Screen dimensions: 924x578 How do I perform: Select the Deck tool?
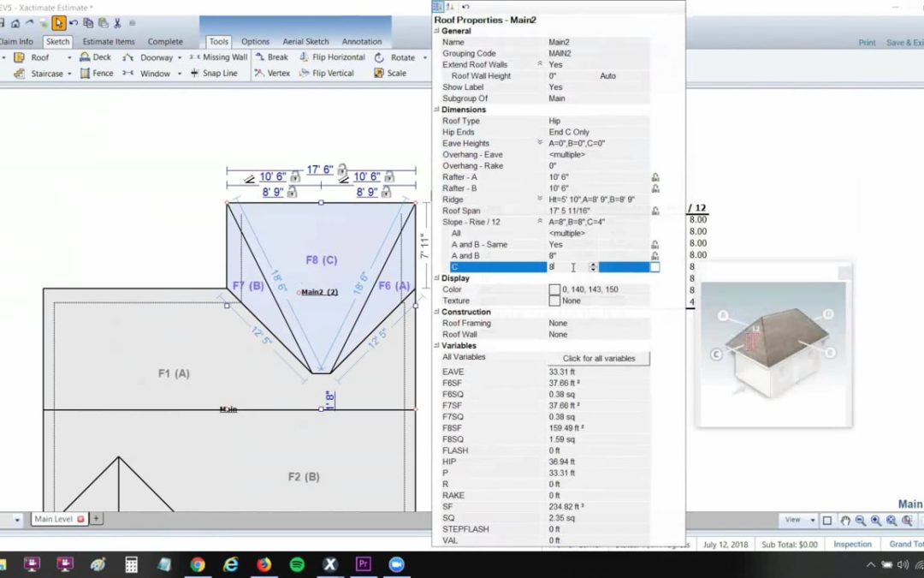click(96, 57)
